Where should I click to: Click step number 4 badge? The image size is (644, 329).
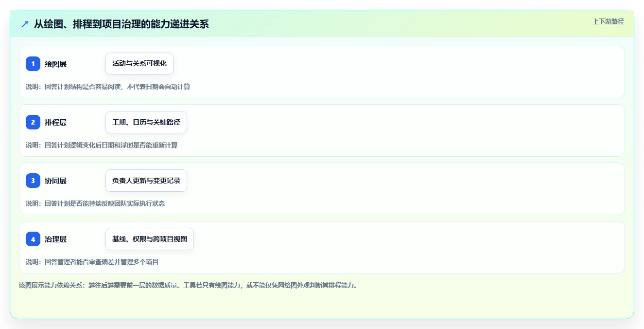[33, 239]
